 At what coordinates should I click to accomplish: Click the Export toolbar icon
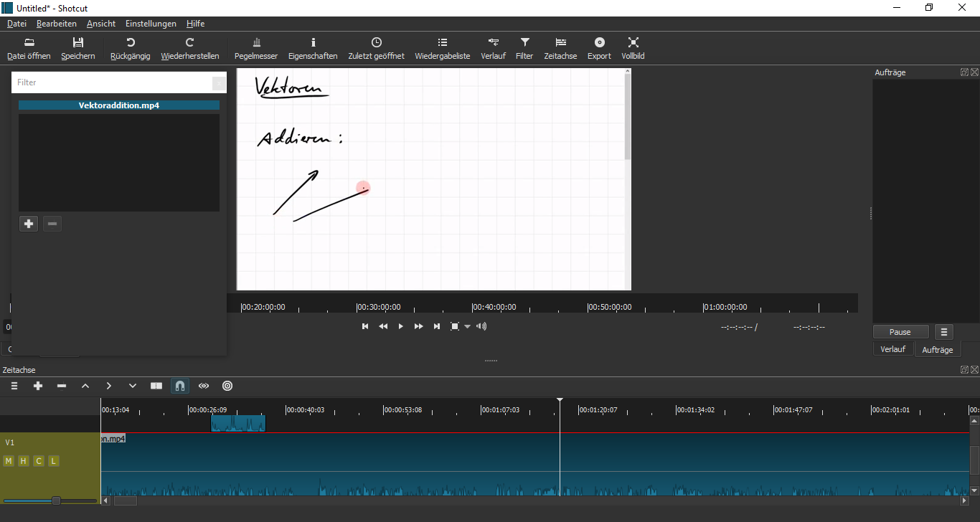(599, 48)
